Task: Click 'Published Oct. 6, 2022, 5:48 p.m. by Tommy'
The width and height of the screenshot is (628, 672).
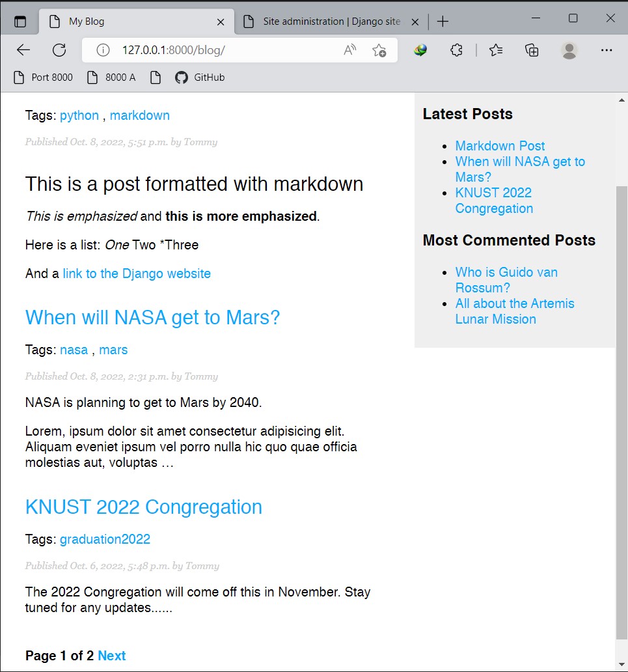Action: click(122, 566)
